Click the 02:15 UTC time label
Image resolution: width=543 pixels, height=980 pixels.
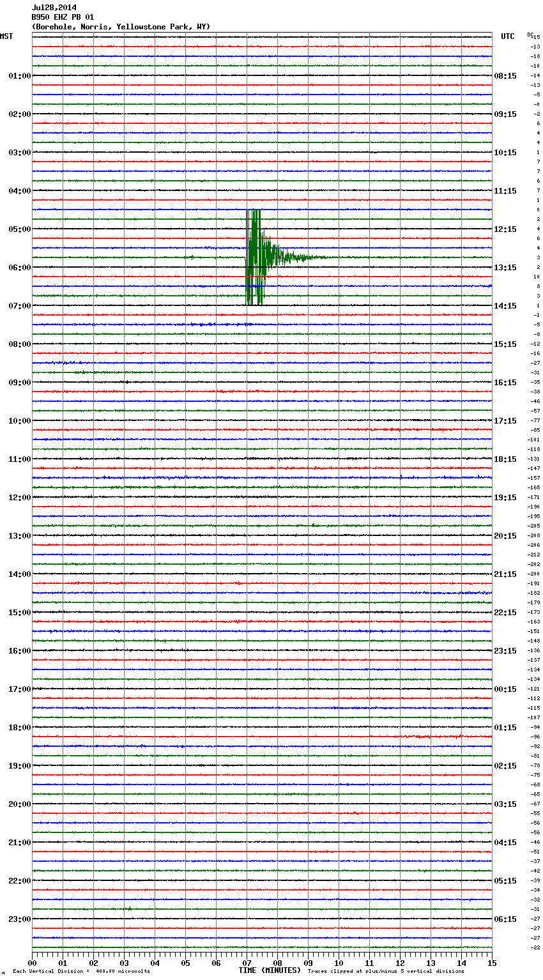(505, 766)
